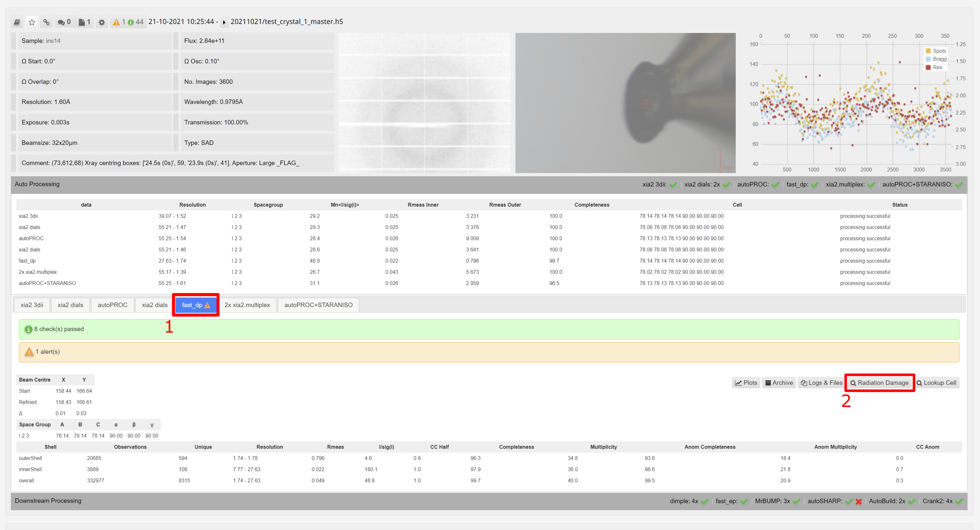Click the gear reprocess icon
This screenshot has height=530, width=980.
pos(102,22)
